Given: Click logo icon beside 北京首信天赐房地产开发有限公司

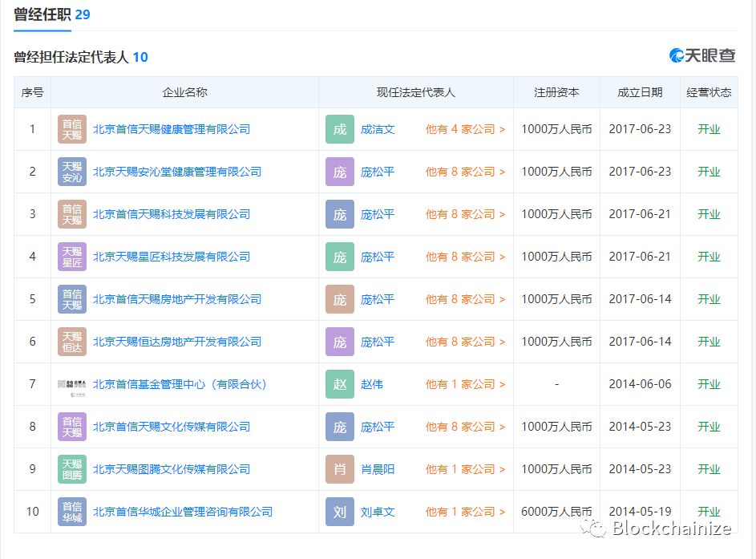Looking at the screenshot, I should click(72, 299).
